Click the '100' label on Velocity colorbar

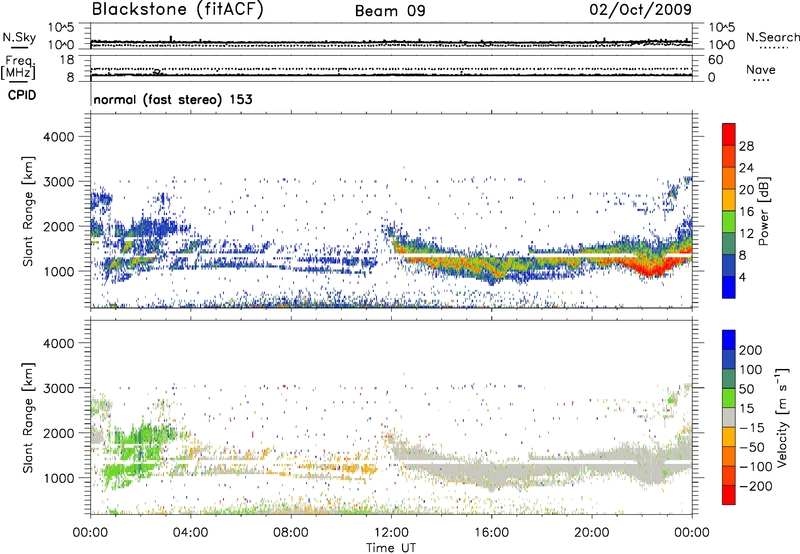click(751, 370)
